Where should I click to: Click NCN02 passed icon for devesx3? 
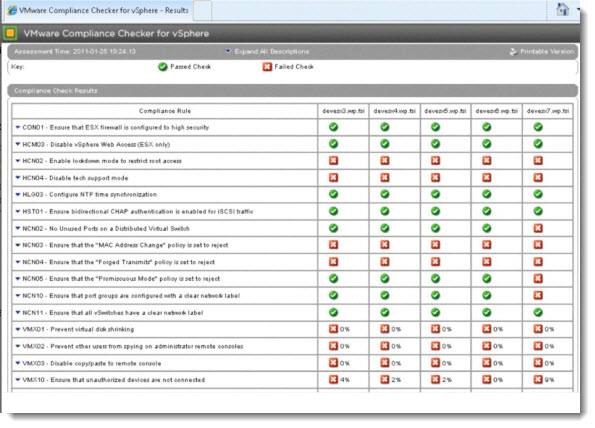click(334, 228)
